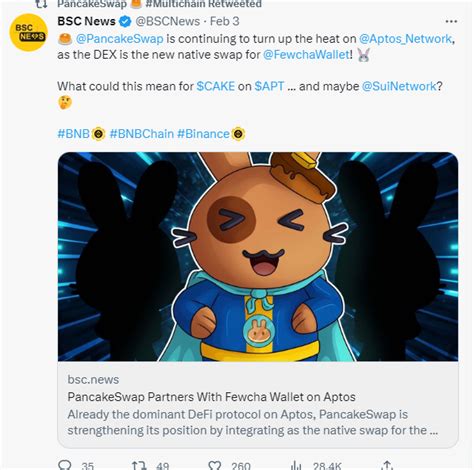Open the bunny superhero article image
Image resolution: width=474 pixels, height=470 pixels.
click(x=258, y=256)
